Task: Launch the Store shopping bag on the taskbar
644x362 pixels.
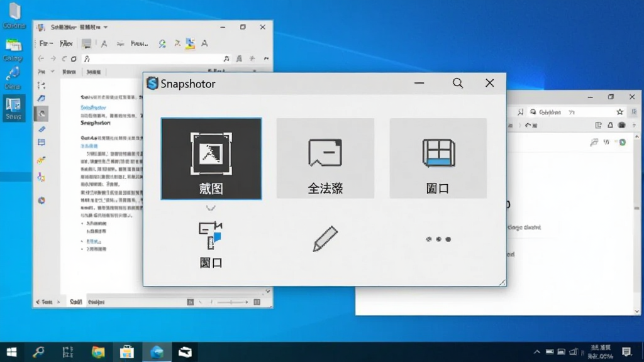Action: coord(127,352)
